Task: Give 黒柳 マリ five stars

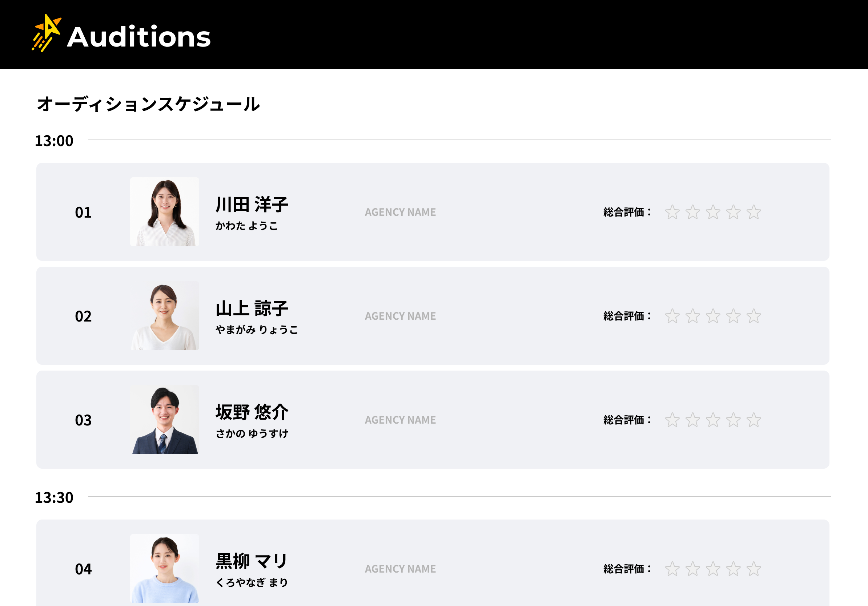Action: (x=754, y=569)
